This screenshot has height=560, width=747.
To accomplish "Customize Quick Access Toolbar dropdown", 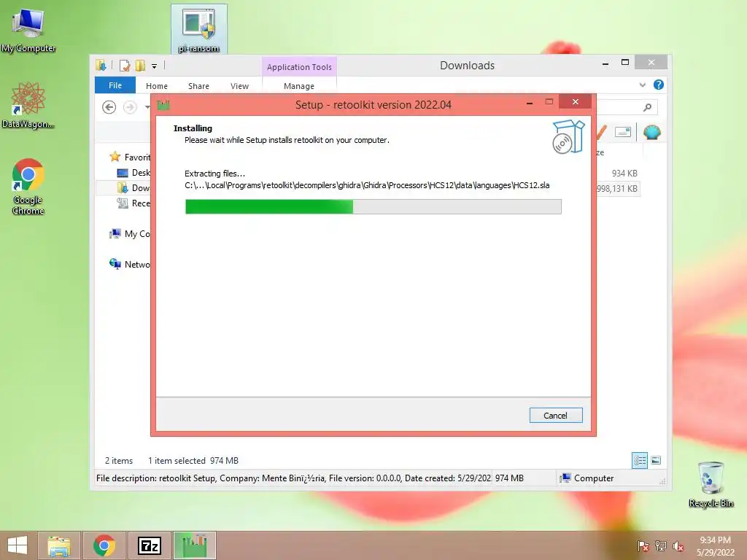I will coord(155,66).
